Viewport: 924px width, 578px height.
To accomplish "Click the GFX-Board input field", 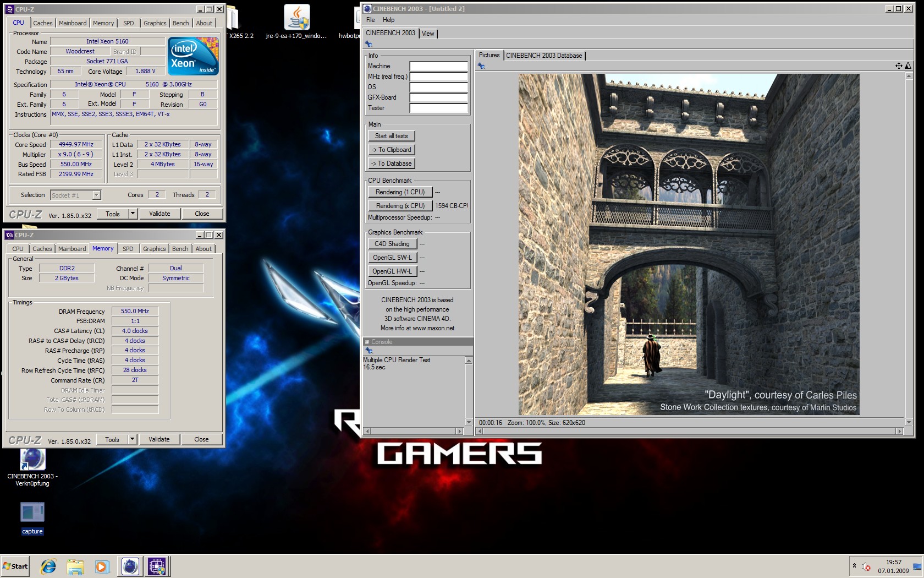I will click(438, 97).
